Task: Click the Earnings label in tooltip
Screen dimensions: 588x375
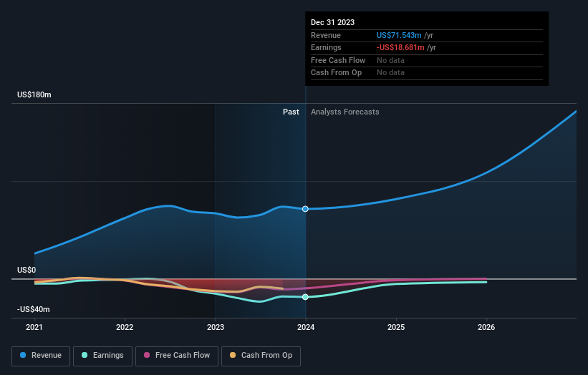Action: 326,47
